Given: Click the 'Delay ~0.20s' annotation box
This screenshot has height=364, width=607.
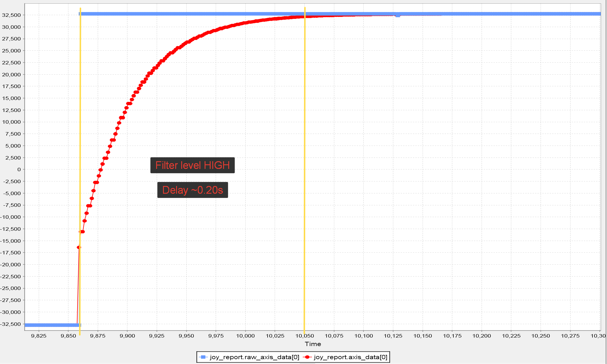Looking at the screenshot, I should (193, 190).
